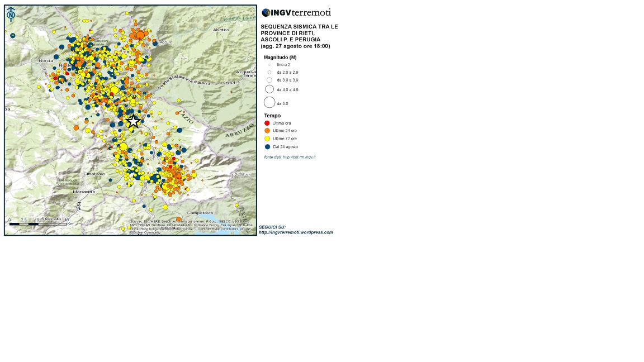Viewport: 644px width, 362px height.
Task: Select the 'fino a 2' magnitude circle
Action: tap(269, 65)
